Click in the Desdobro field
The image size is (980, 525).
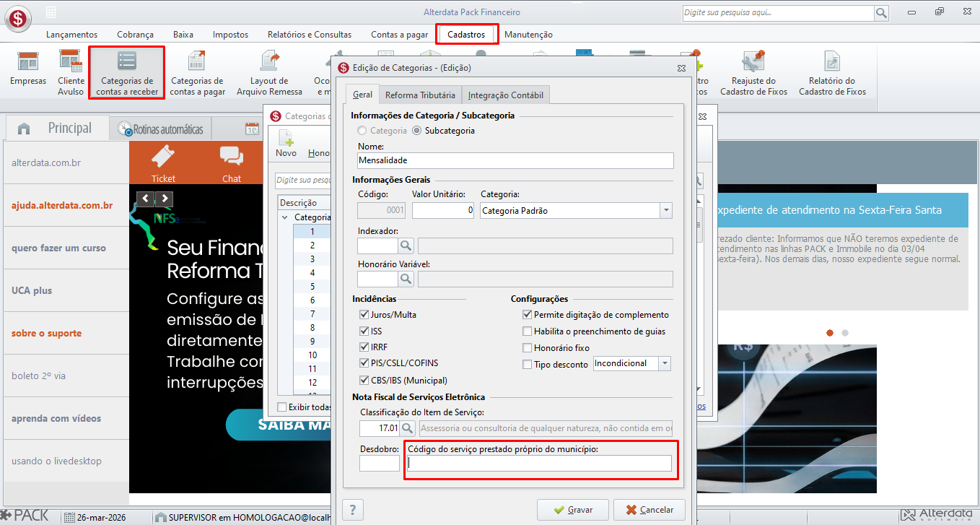[x=380, y=464]
